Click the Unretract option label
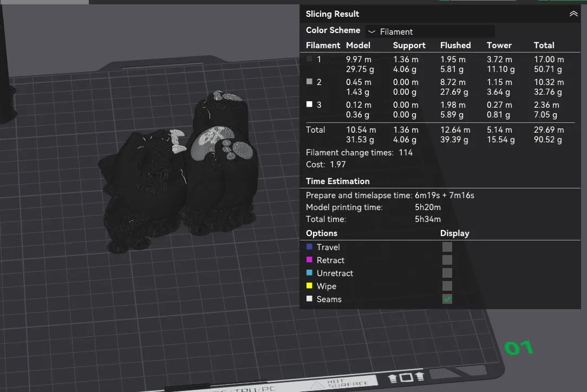This screenshot has height=392, width=587. 335,273
